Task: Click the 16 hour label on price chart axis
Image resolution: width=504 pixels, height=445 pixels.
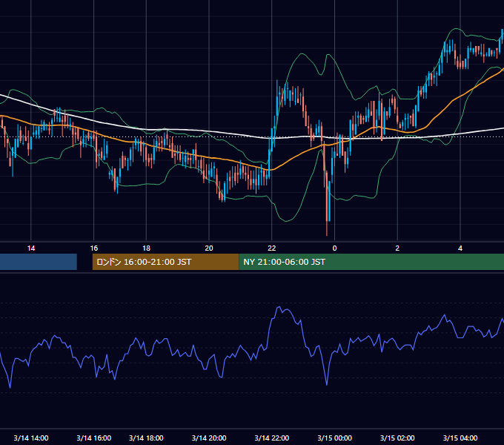Action: (x=94, y=248)
